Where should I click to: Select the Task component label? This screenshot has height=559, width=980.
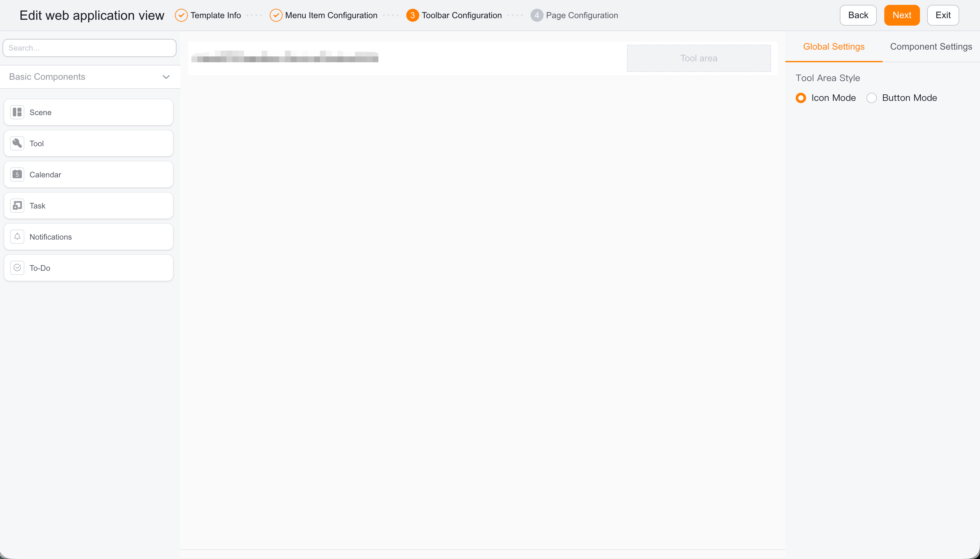tap(37, 206)
